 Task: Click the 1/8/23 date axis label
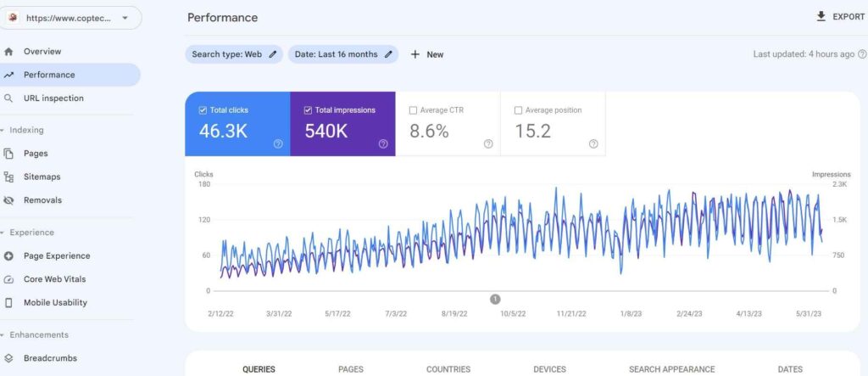point(631,314)
